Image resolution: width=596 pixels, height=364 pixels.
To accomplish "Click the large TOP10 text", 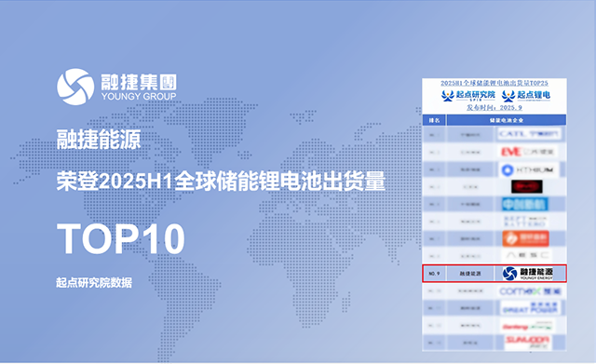I will click(x=120, y=238).
